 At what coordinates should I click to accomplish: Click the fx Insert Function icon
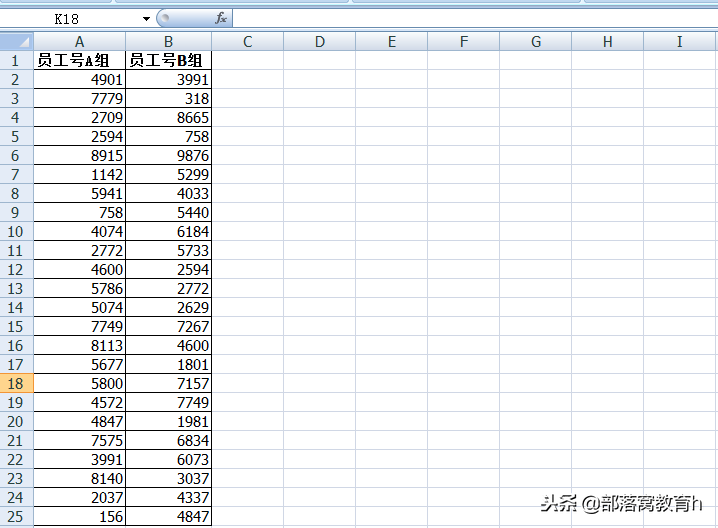click(221, 18)
